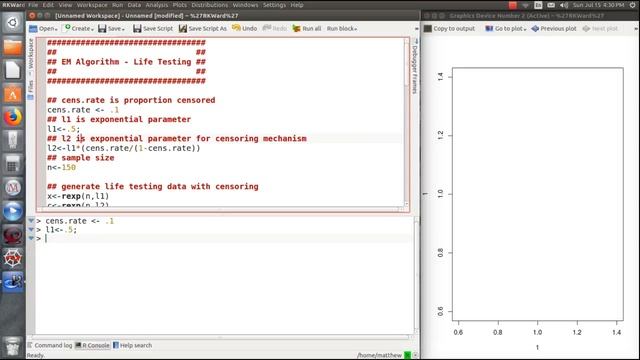Open the Files folder launcher icon
This screenshot has width=640, height=360.
click(13, 46)
